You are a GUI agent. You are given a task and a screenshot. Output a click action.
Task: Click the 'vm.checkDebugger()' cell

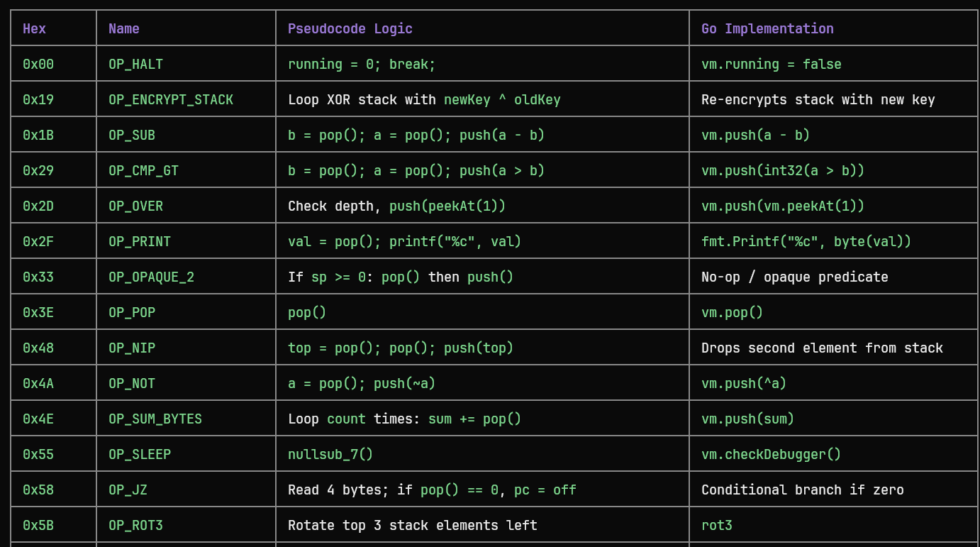[x=834, y=454]
